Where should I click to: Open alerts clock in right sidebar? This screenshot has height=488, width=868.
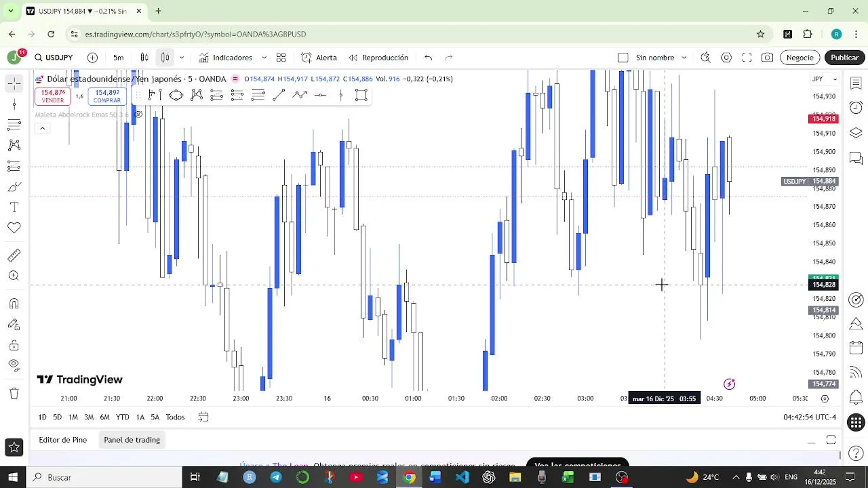pyautogui.click(x=856, y=108)
